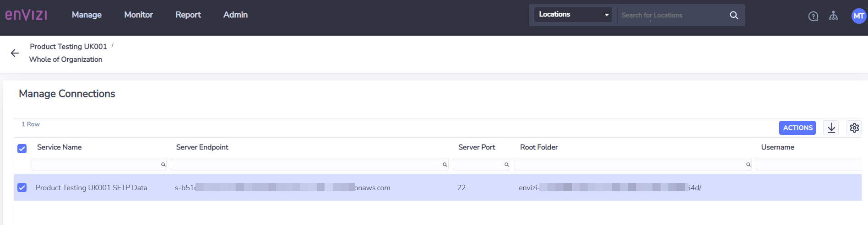Click the Username filter input
The width and height of the screenshot is (868, 225).
[808, 164]
